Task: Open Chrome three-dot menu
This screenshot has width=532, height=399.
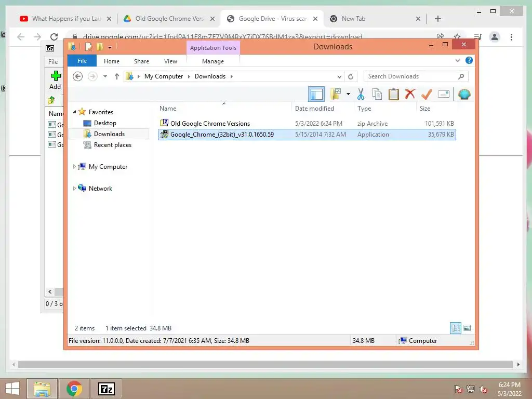Action: 512,37
